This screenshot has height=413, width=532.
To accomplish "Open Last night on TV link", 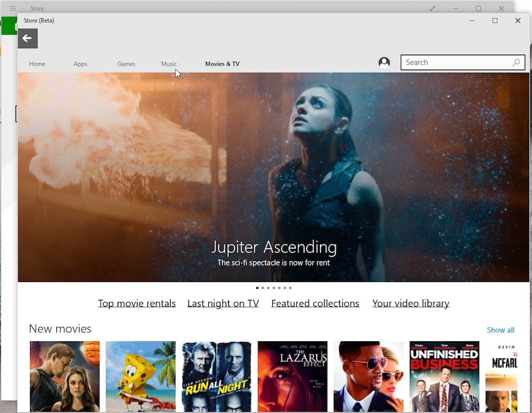I will [223, 303].
